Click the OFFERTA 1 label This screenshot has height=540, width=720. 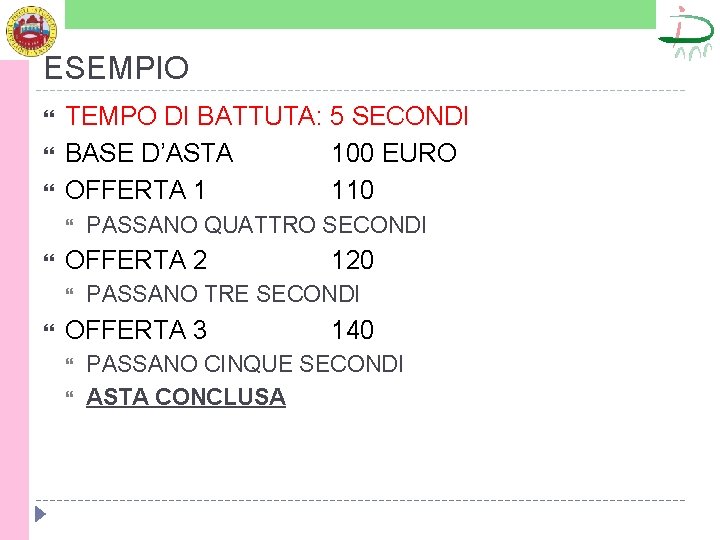[135, 190]
